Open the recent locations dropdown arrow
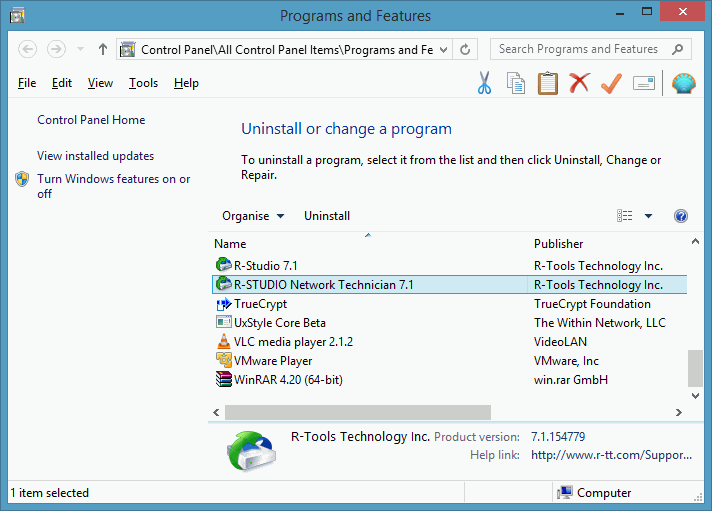712x511 pixels. (80, 49)
